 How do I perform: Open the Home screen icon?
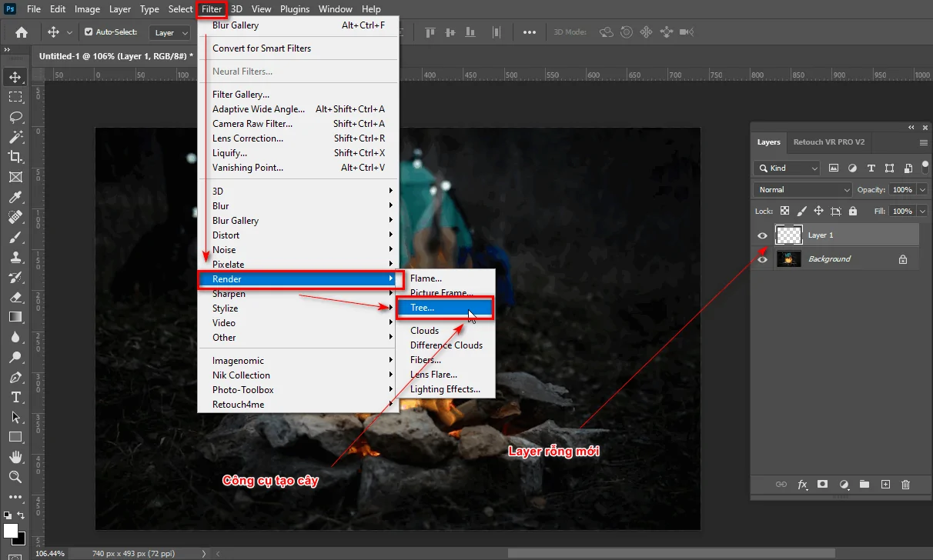tap(20, 32)
